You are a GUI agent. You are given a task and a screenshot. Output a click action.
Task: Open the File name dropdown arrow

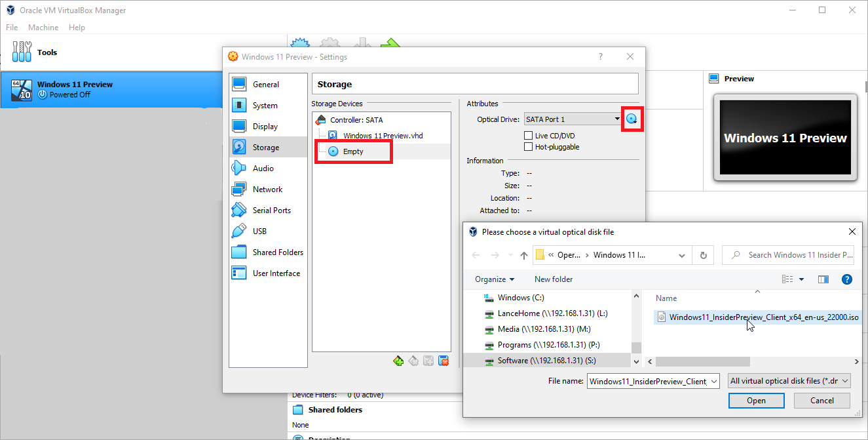715,381
